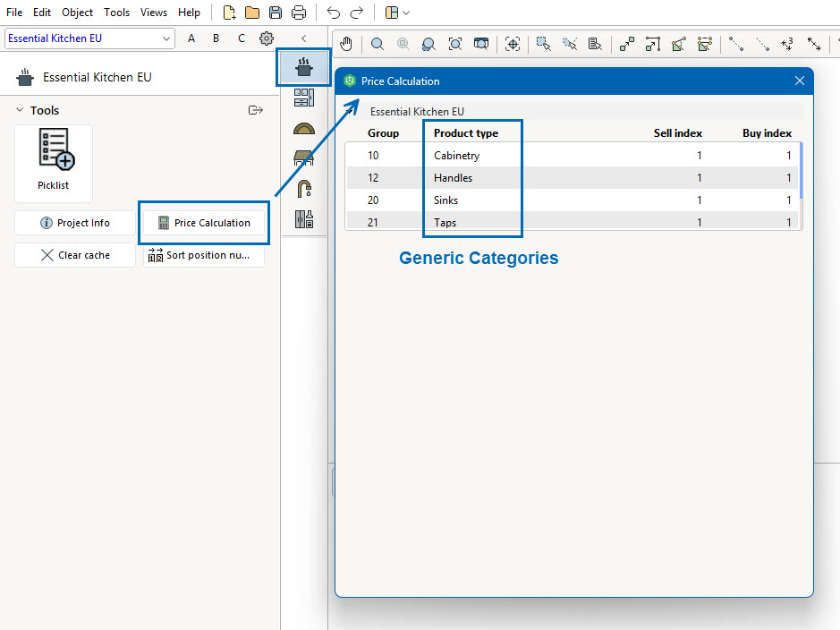Click the zoom to fit icon
840x630 pixels.
click(x=454, y=44)
